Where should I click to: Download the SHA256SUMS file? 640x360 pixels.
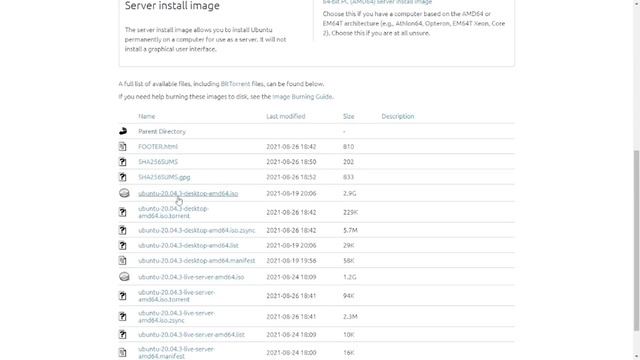click(158, 162)
